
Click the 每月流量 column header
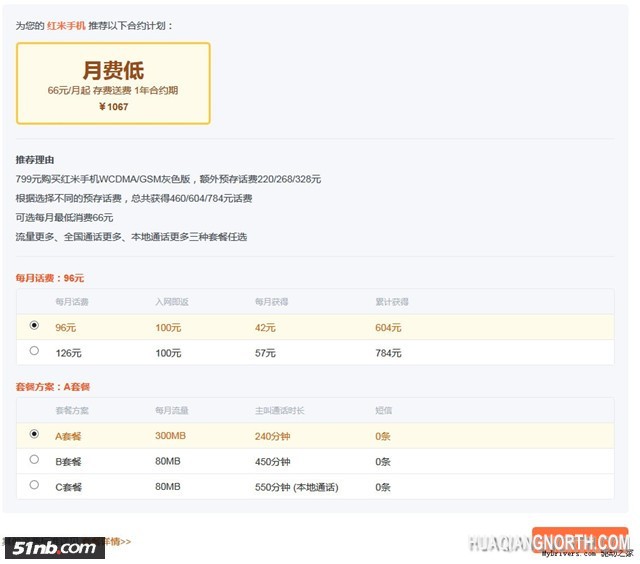[172, 411]
